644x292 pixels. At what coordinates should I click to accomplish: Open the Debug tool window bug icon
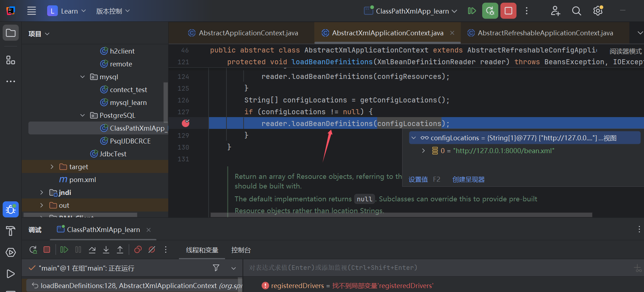[x=11, y=209]
